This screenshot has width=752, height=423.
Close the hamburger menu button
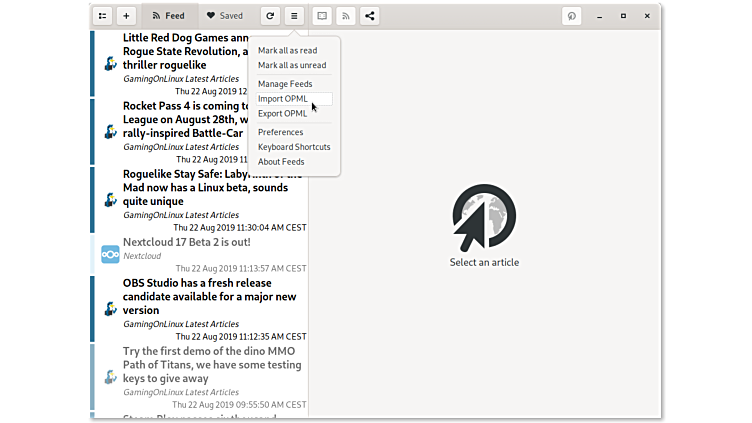pos(294,16)
